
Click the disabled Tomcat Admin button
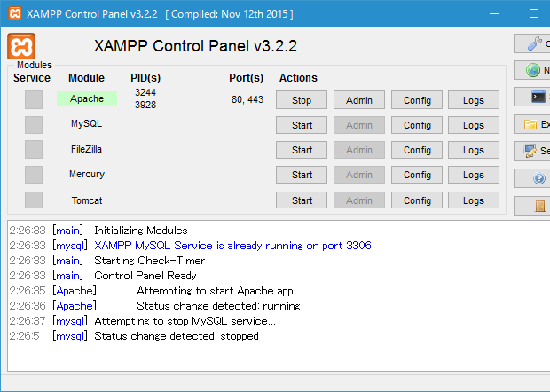pos(359,200)
